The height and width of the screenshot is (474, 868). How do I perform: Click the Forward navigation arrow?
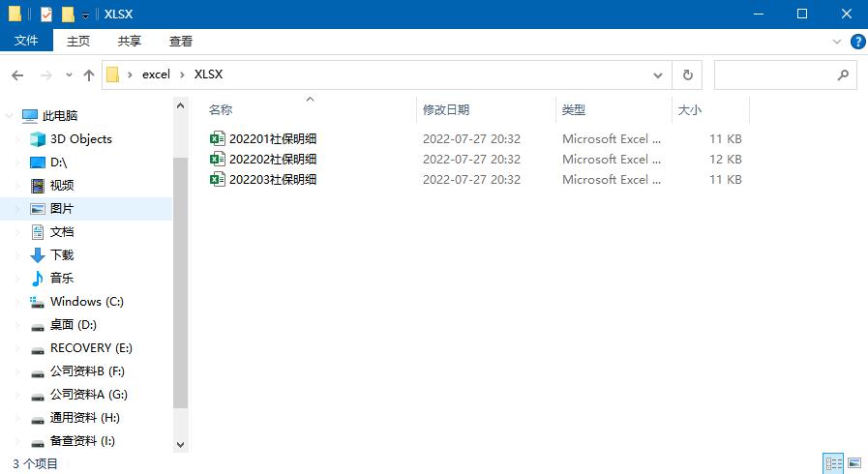(x=46, y=75)
